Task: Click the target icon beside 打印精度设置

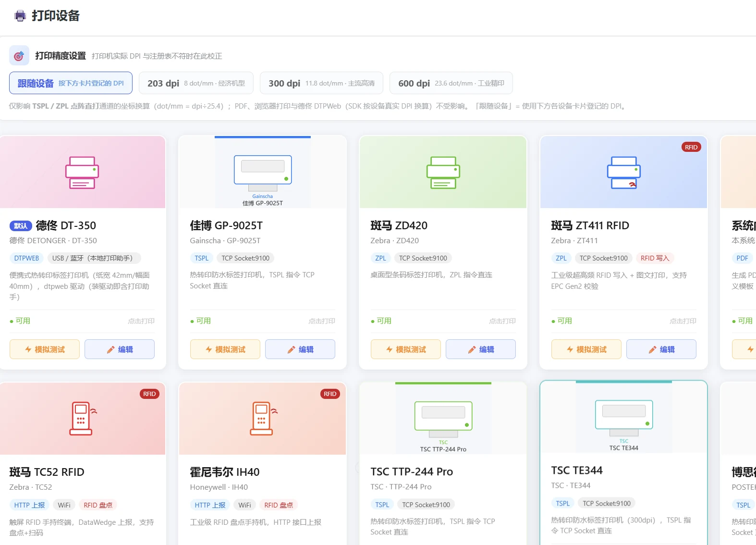Action: (19, 56)
